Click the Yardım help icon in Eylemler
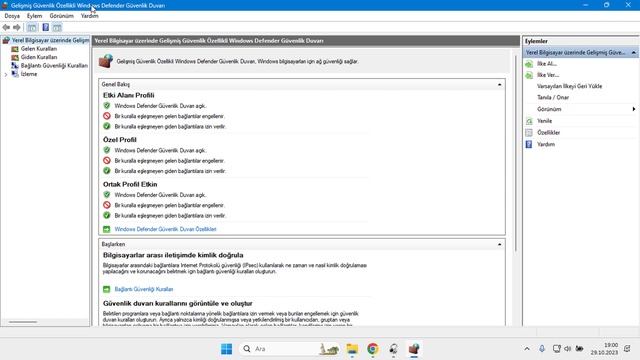640x360 pixels. click(x=529, y=144)
